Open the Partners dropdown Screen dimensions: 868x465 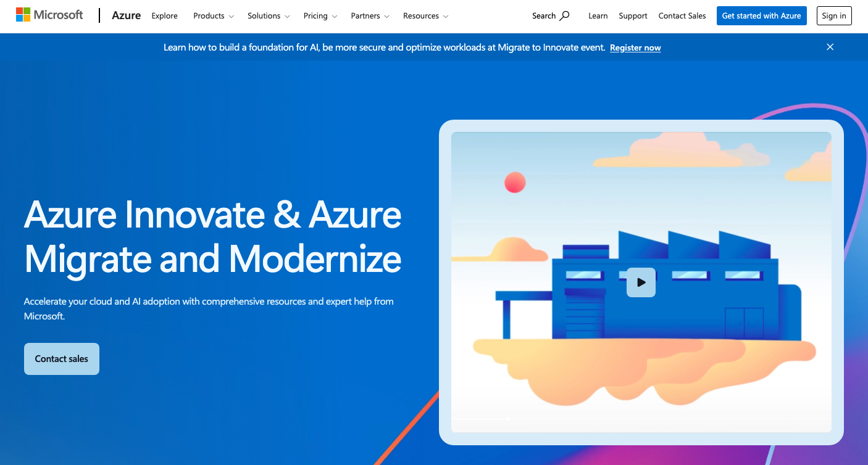click(370, 16)
